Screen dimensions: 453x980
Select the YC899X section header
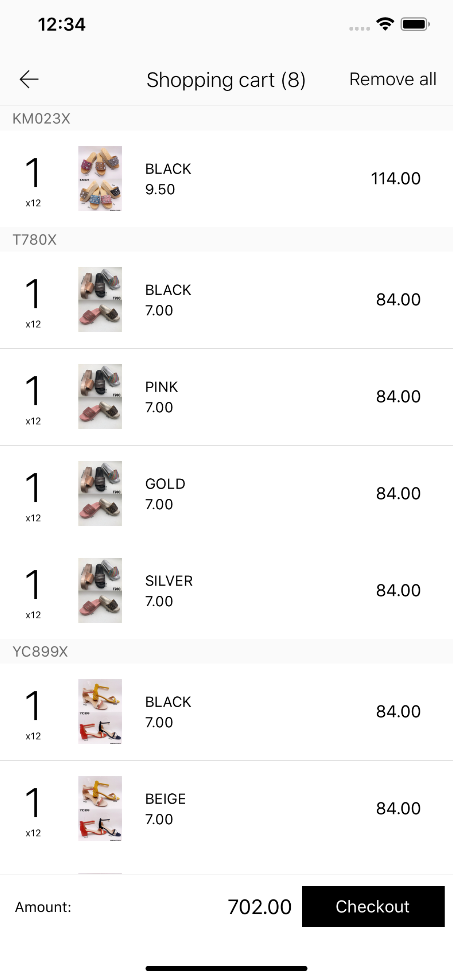click(226, 651)
